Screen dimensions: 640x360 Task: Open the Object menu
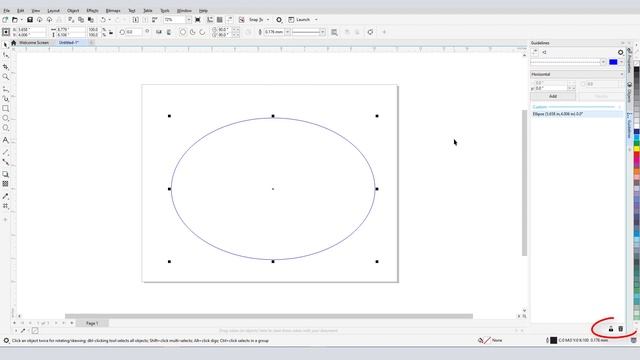[73, 11]
